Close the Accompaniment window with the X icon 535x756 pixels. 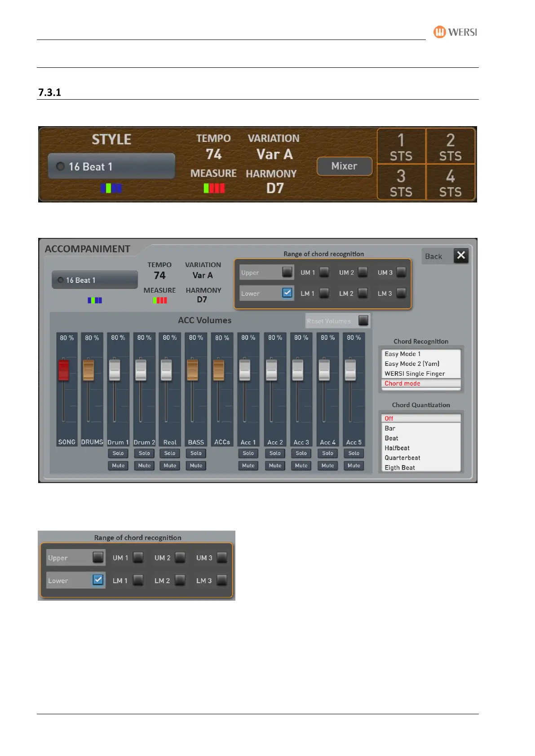pyautogui.click(x=461, y=256)
